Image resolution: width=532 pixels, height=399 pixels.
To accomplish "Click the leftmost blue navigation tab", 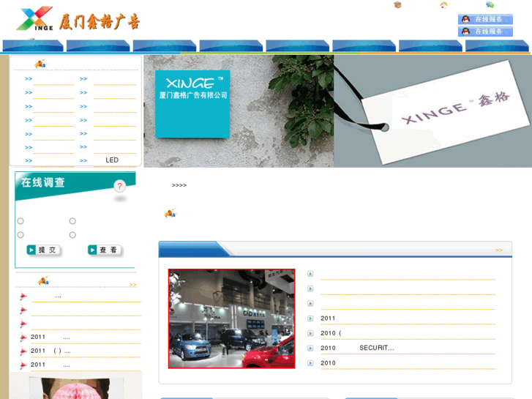I will tap(33, 46).
